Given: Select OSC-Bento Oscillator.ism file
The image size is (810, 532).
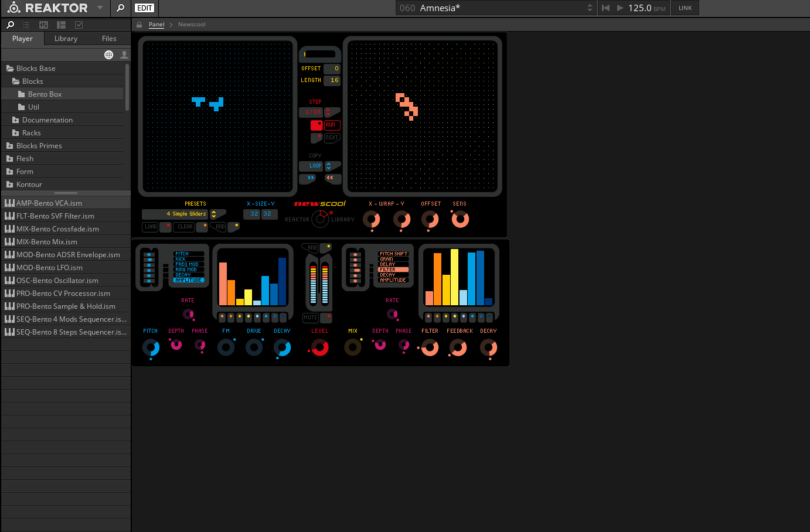Looking at the screenshot, I should coord(66,281).
